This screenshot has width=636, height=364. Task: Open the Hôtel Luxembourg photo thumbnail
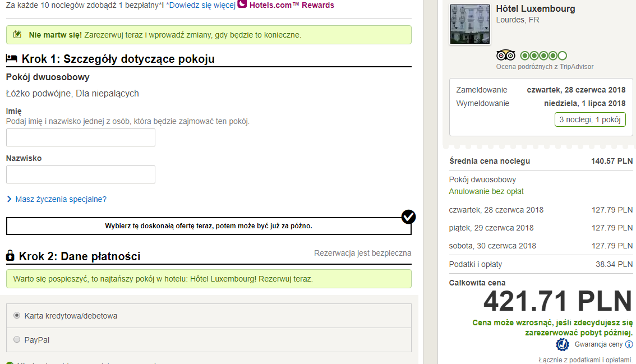(x=469, y=24)
